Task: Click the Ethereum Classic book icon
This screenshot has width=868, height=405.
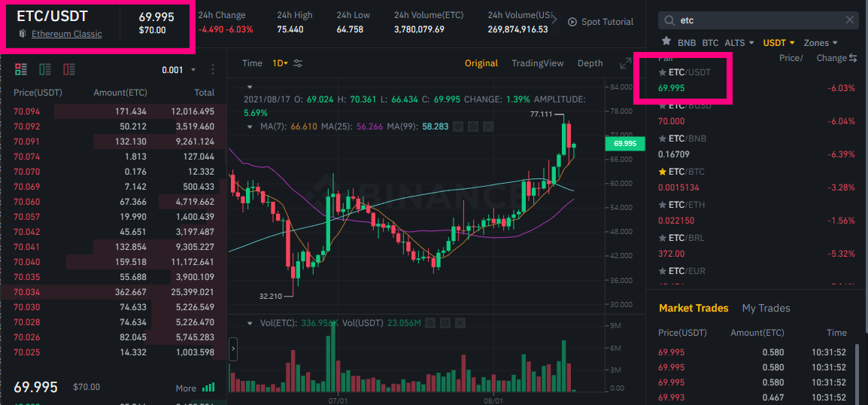Action: (22, 34)
